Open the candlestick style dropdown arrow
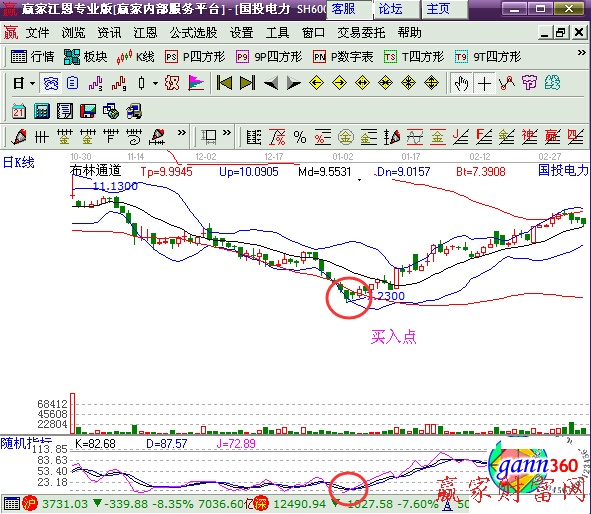 155,83
